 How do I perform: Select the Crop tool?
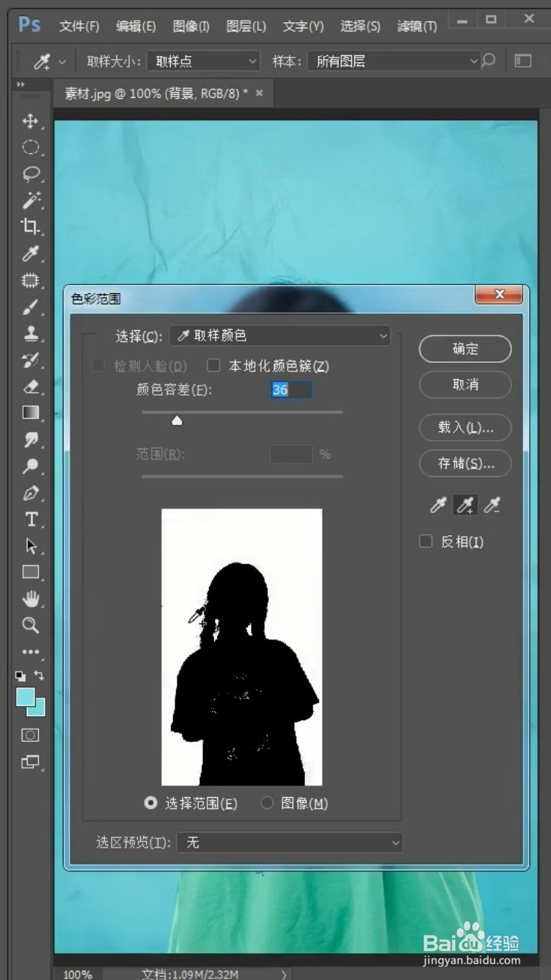click(31, 227)
